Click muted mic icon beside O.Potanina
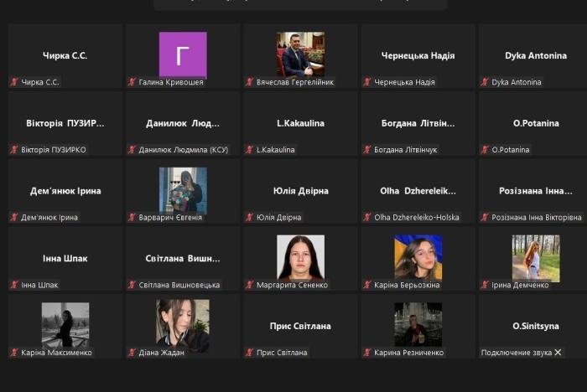The height and width of the screenshot is (392, 587). tap(485, 150)
